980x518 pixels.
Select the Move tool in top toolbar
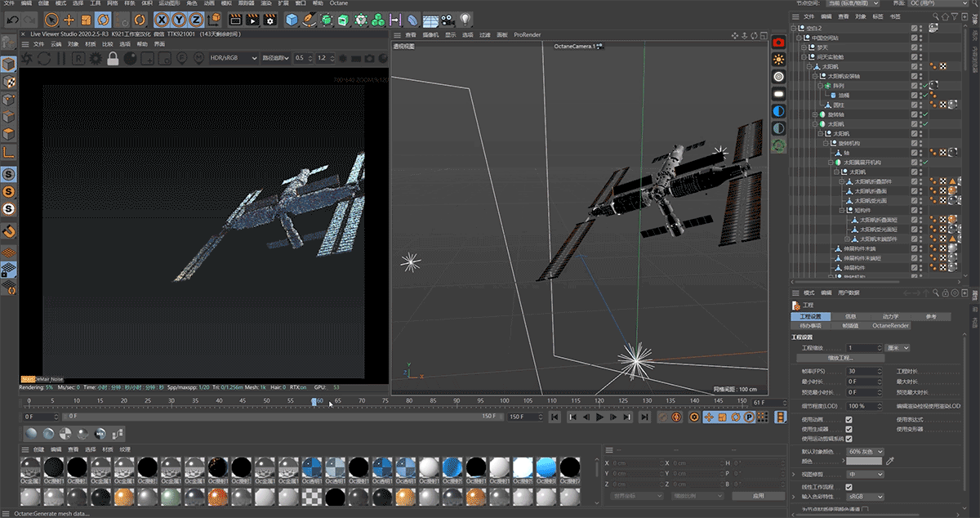pyautogui.click(x=69, y=19)
